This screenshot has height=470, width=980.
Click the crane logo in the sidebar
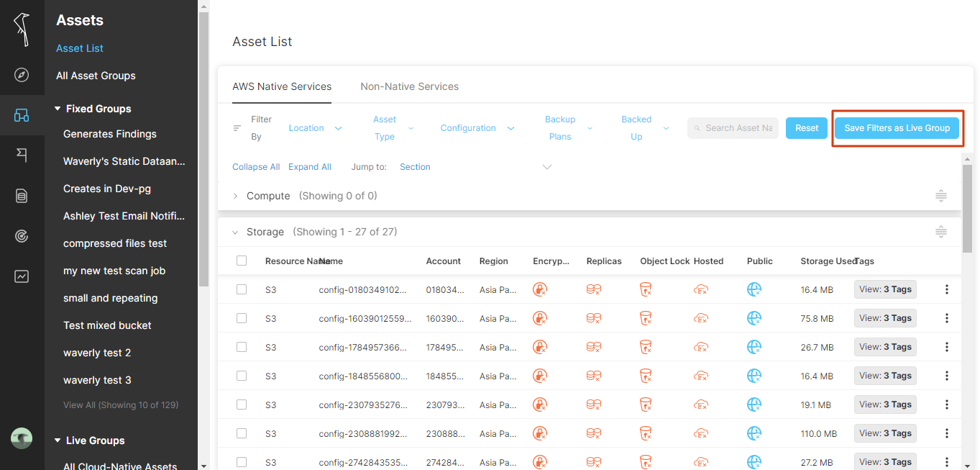(x=22, y=30)
